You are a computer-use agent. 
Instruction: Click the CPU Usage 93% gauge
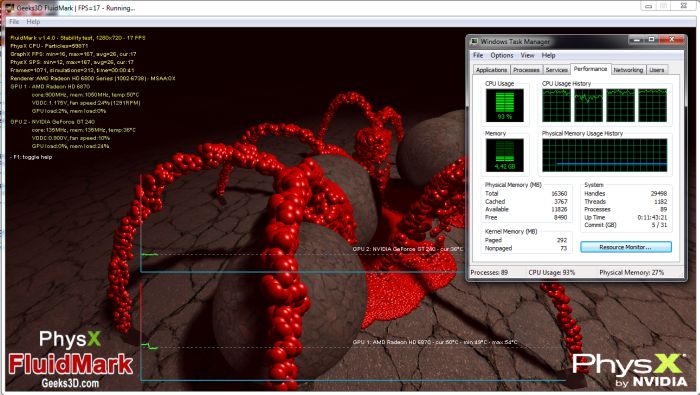point(504,106)
